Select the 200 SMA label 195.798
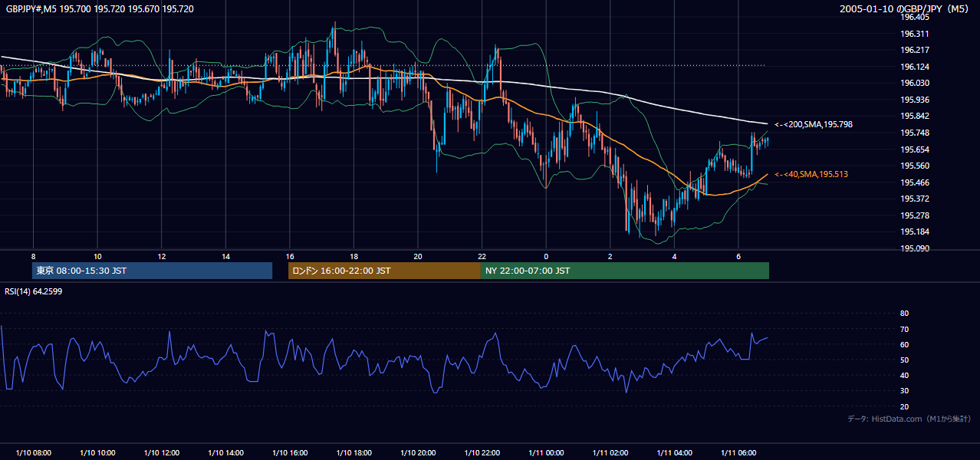This screenshot has height=460, width=980. [814, 124]
